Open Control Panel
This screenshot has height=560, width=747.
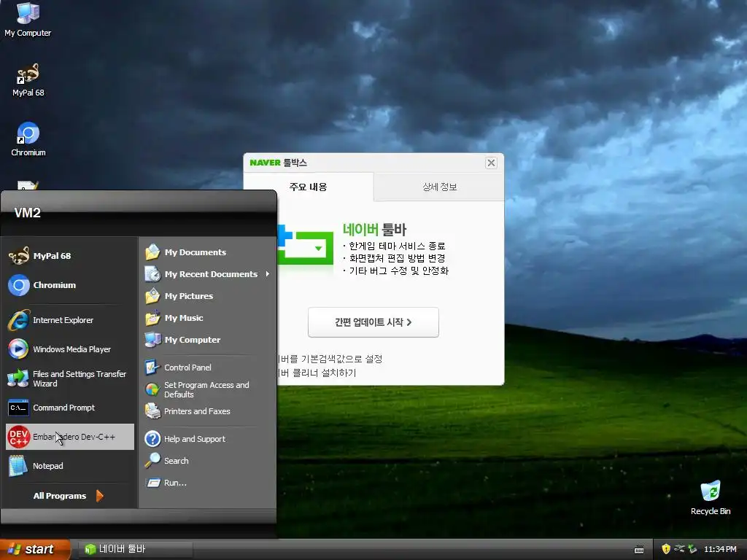pyautogui.click(x=208, y=367)
